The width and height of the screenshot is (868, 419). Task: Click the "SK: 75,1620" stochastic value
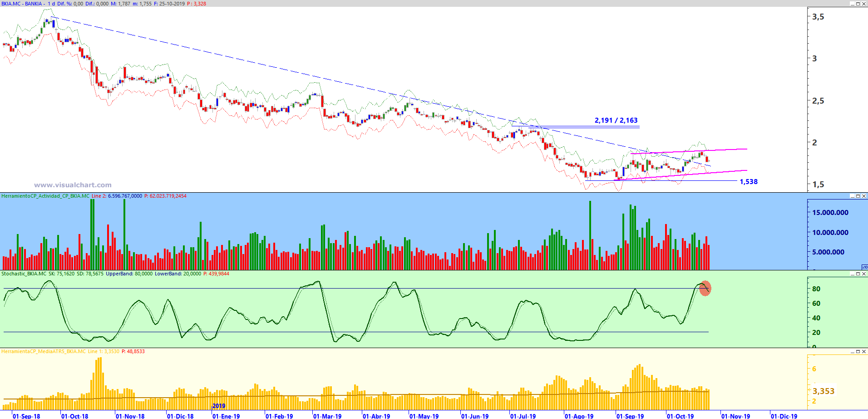pyautogui.click(x=61, y=274)
